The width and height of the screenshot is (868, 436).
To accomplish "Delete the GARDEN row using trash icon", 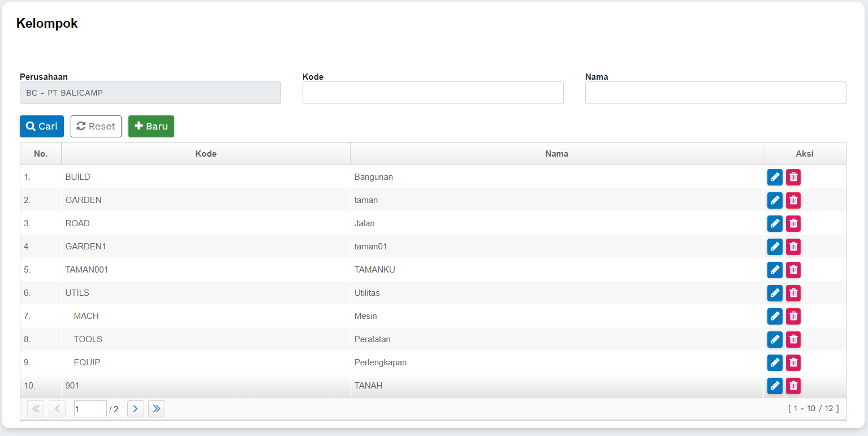I will pyautogui.click(x=793, y=200).
